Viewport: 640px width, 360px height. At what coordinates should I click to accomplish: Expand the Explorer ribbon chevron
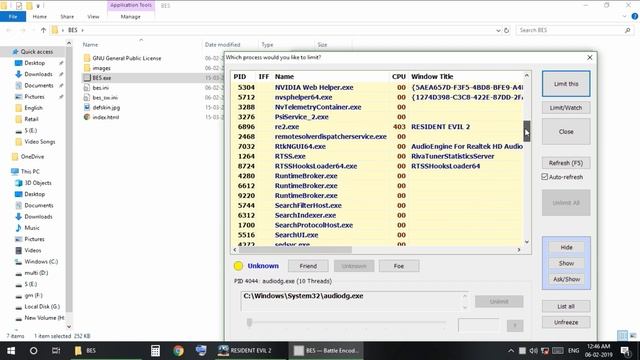pyautogui.click(x=624, y=17)
